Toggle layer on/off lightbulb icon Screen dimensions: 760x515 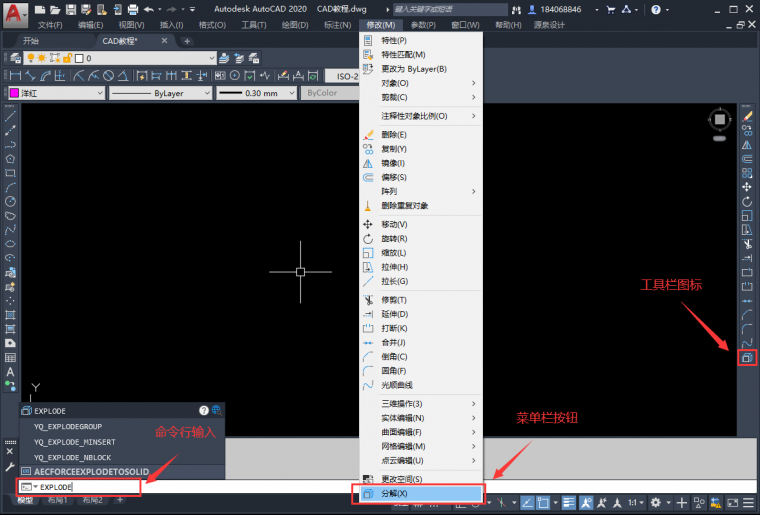(x=31, y=58)
